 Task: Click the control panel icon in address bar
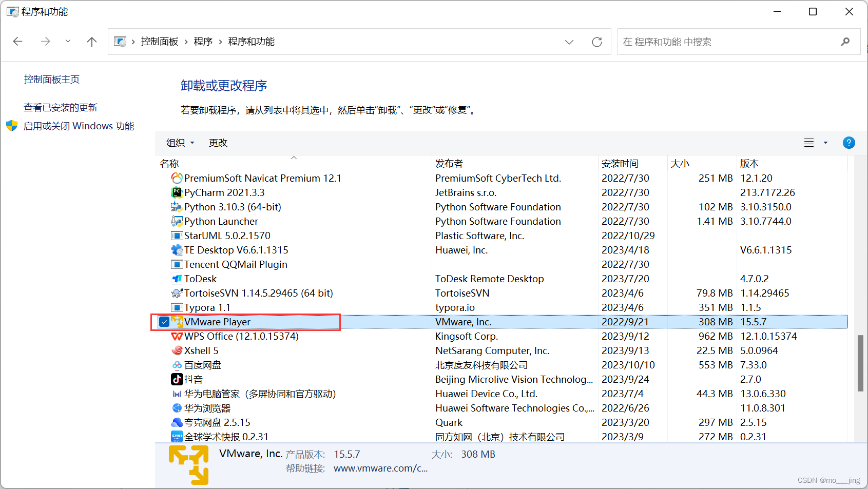120,42
